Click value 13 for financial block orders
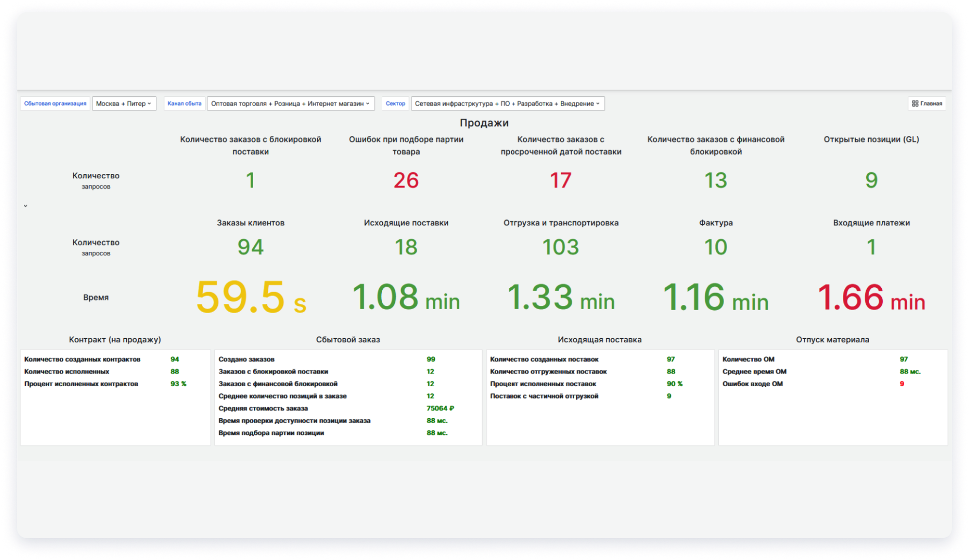The height and width of the screenshot is (560, 969). point(716,180)
